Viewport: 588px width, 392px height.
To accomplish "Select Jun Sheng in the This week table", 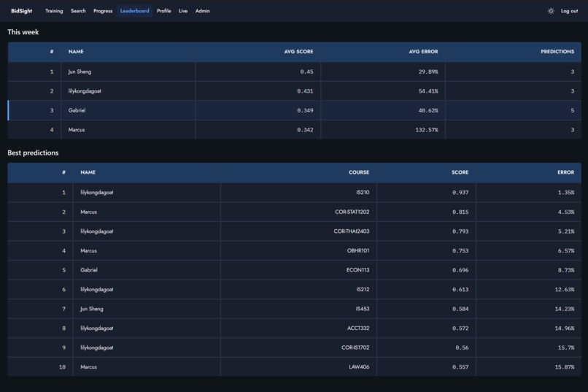I will coord(80,72).
